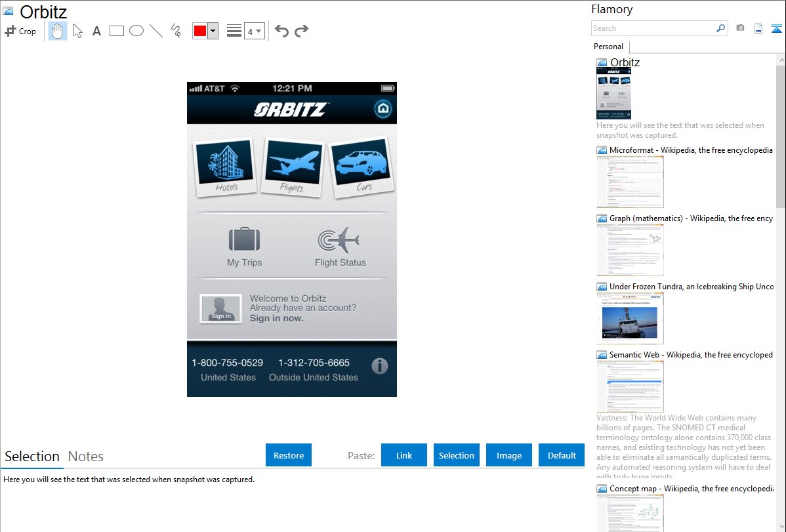Select the straight line tool
The height and width of the screenshot is (532, 786).
tap(156, 31)
